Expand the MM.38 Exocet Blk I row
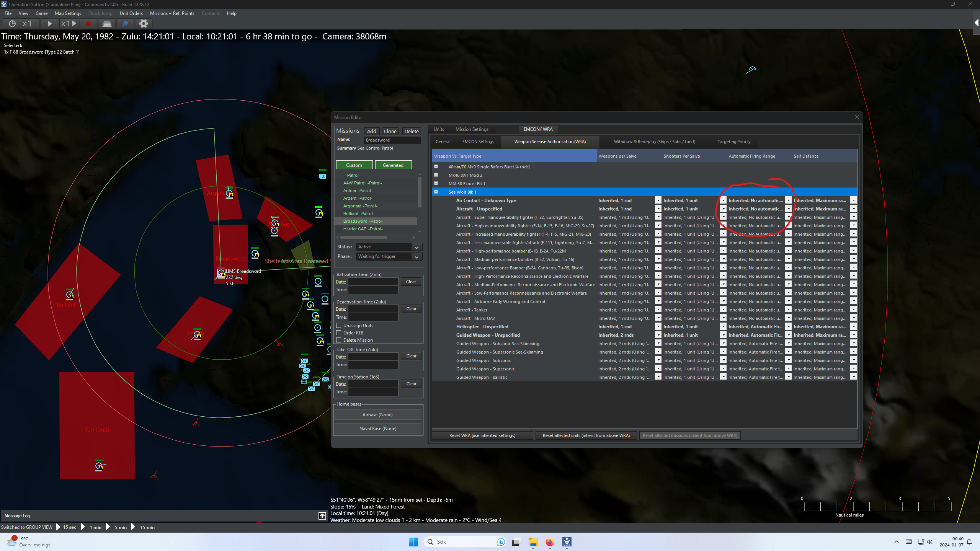 [x=436, y=183]
